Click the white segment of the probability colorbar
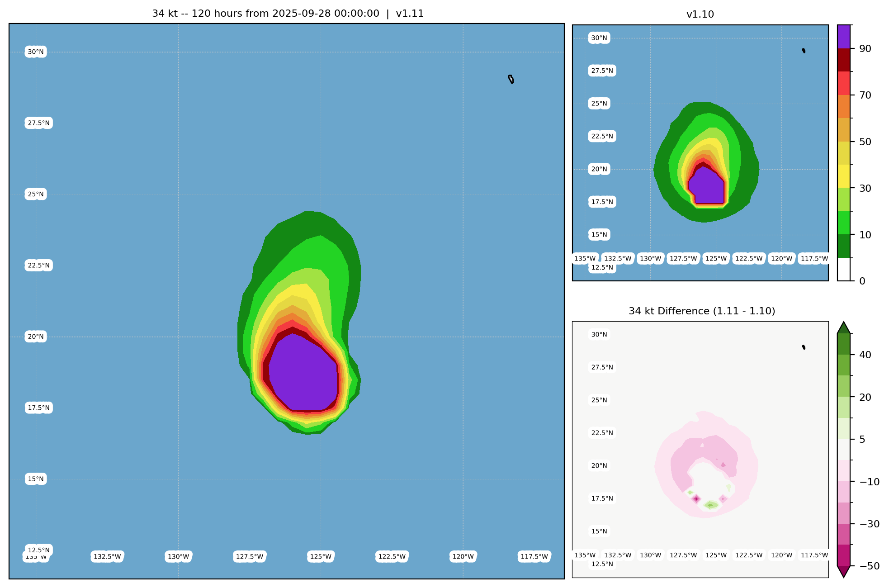This screenshot has height=588, width=889. (x=844, y=269)
